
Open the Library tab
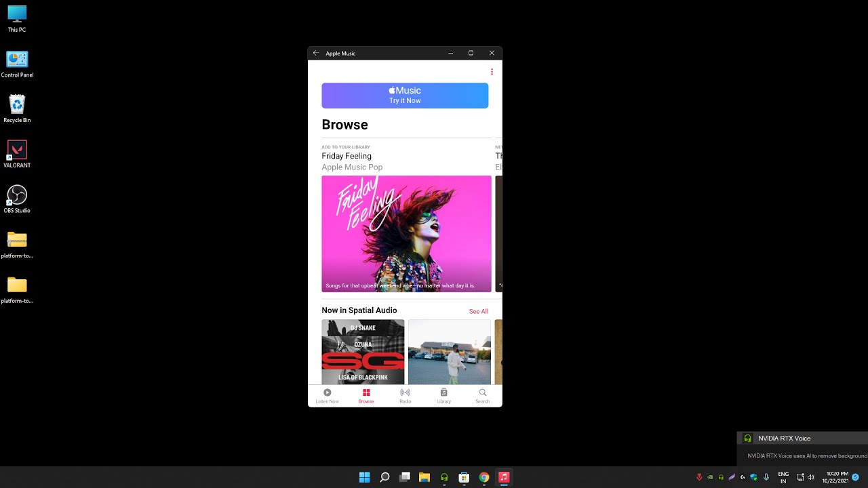coord(443,396)
